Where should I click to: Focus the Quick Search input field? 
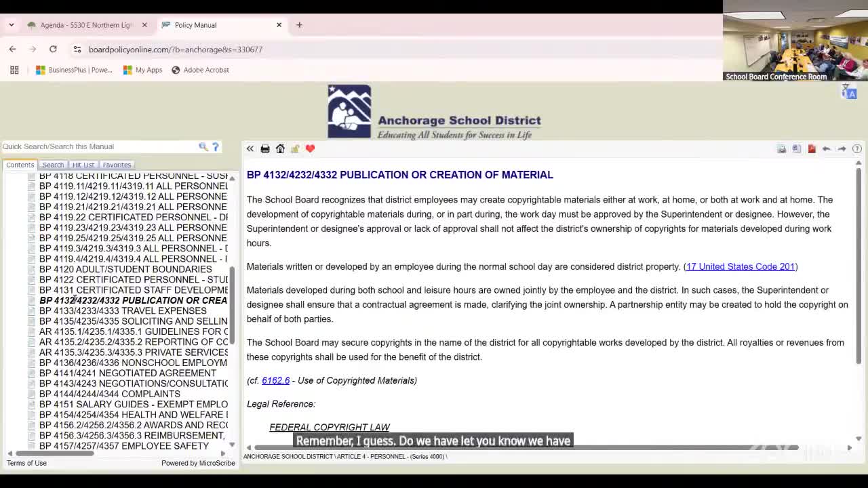(98, 146)
